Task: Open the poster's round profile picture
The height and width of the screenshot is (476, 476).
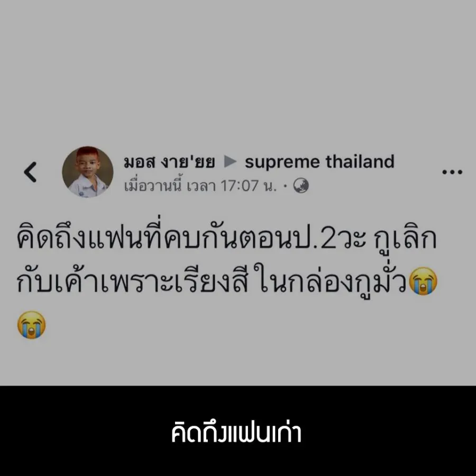Action: click(87, 172)
